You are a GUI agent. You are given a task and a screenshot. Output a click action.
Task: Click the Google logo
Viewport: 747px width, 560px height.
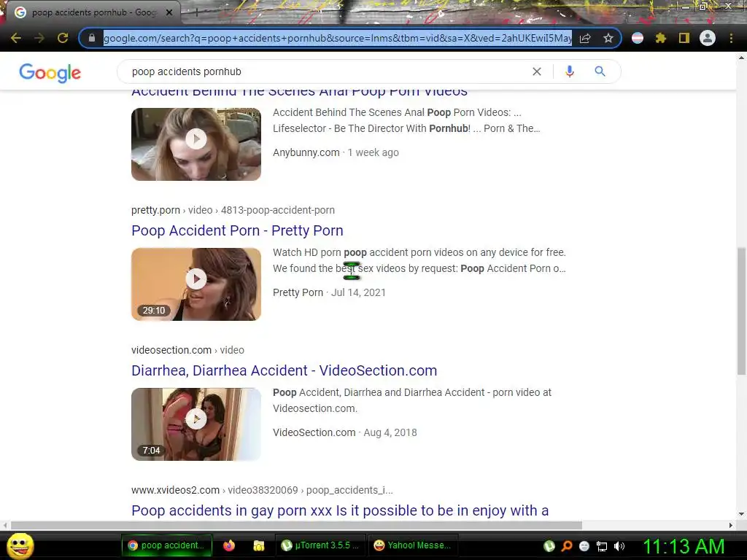click(x=50, y=72)
